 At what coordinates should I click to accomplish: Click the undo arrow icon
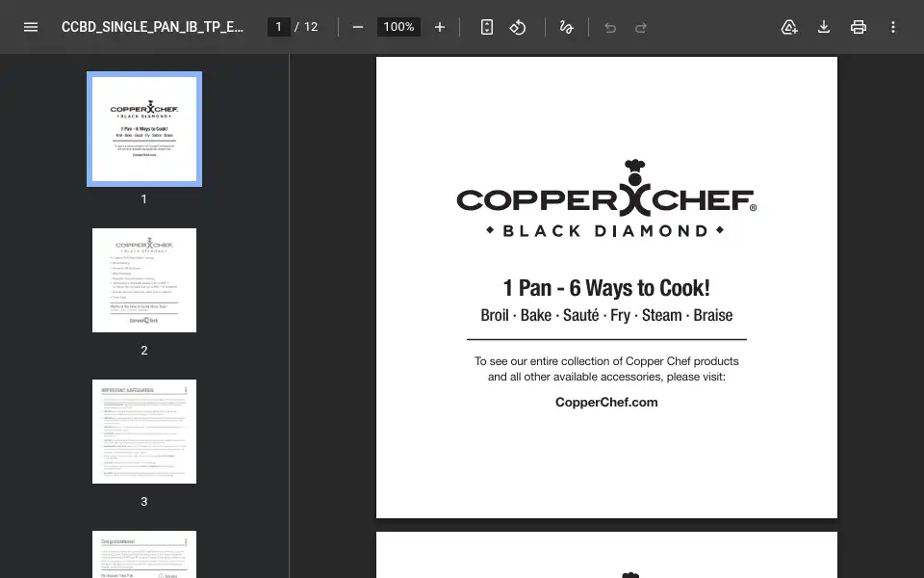click(610, 27)
